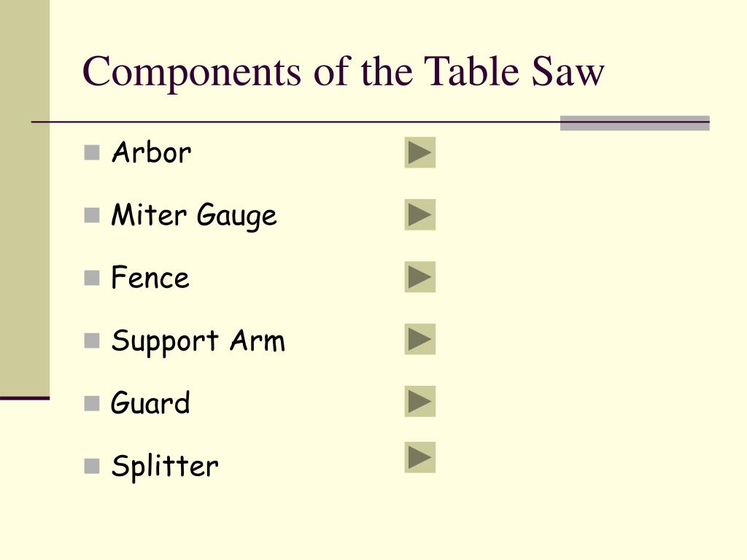Open the Fence link arrow button
Viewport: 747px width, 560px height.
coord(420,276)
